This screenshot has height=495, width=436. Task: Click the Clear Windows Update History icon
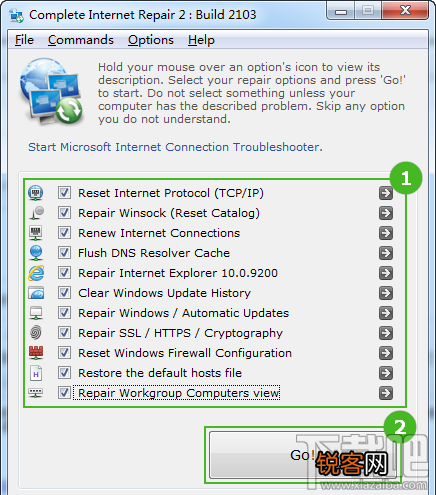36,293
